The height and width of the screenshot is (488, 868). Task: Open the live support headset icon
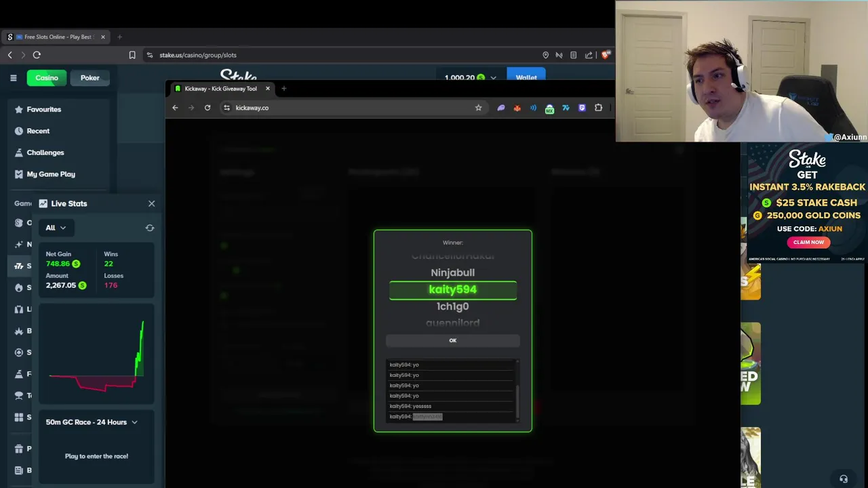click(843, 479)
